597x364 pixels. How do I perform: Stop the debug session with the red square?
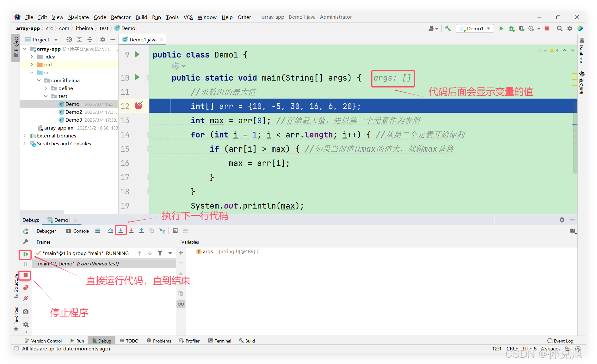click(x=26, y=275)
